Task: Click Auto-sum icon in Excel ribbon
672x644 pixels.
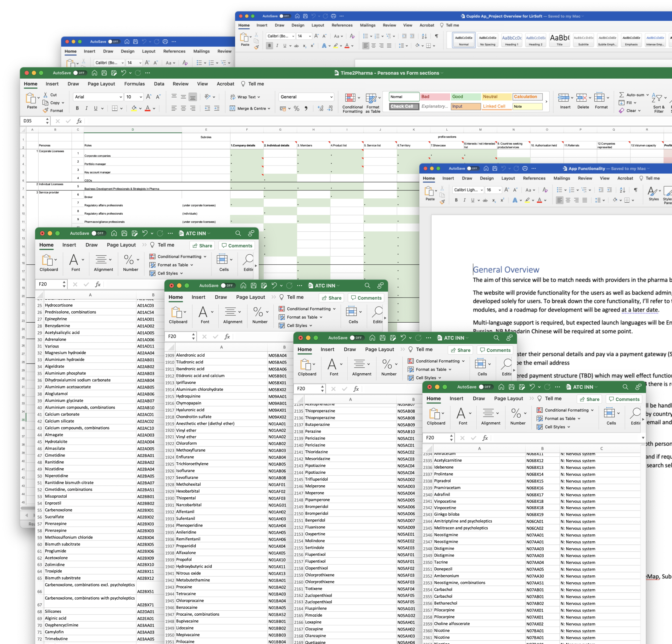Action: [x=622, y=95]
